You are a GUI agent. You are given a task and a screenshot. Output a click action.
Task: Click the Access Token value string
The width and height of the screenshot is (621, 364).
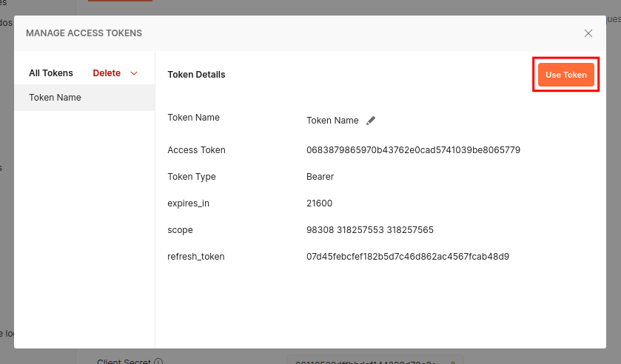tap(413, 150)
